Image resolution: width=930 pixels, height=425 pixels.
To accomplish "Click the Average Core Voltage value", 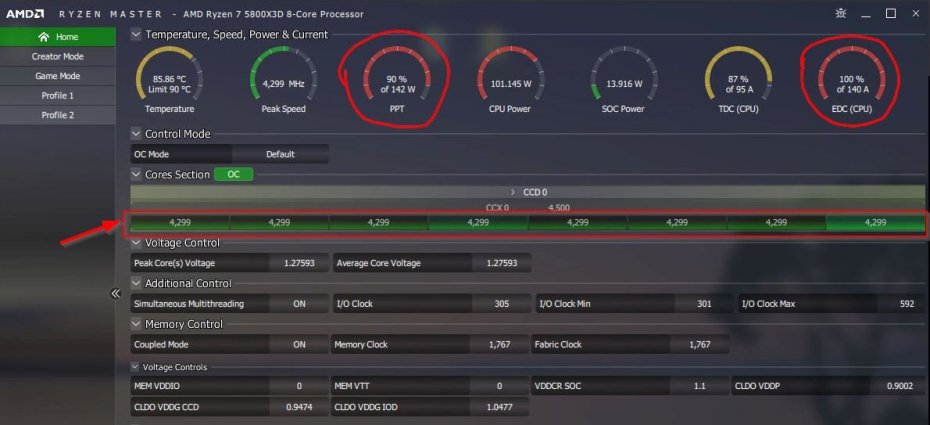I will (501, 263).
